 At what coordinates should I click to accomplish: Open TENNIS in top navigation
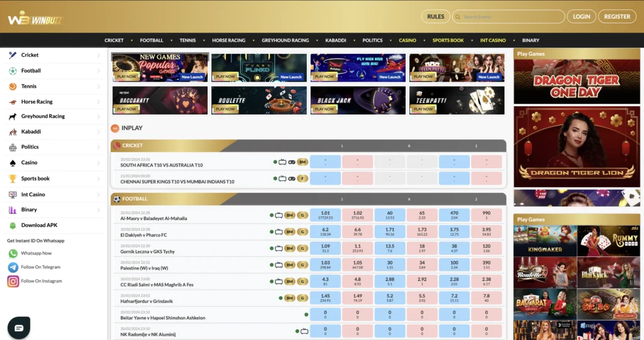[187, 40]
